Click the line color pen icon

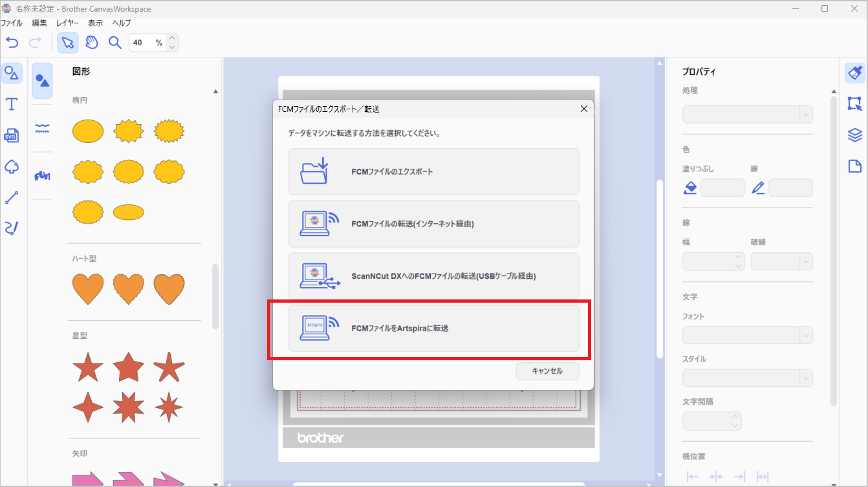click(758, 188)
